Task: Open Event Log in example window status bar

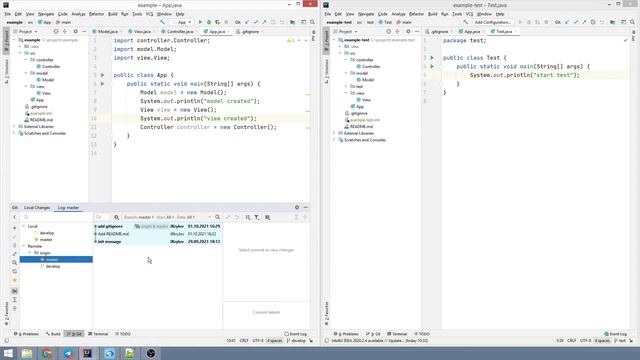Action: coord(296,334)
